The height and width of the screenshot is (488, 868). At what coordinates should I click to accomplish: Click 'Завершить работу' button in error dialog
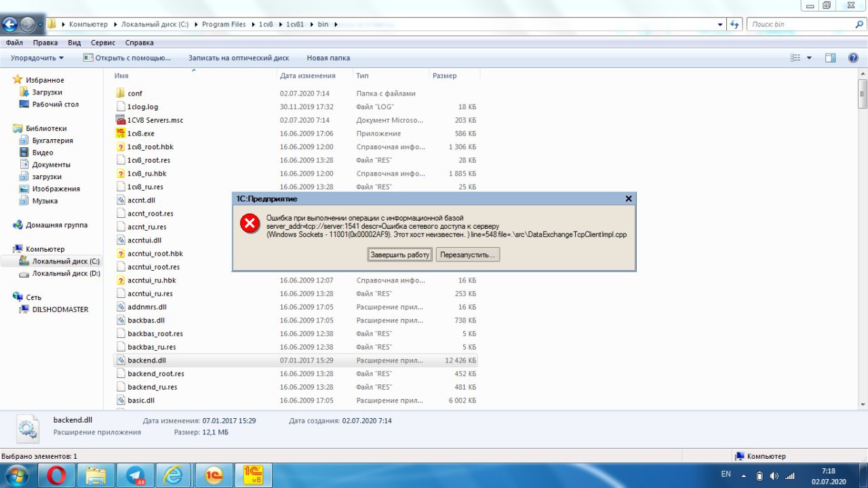400,255
